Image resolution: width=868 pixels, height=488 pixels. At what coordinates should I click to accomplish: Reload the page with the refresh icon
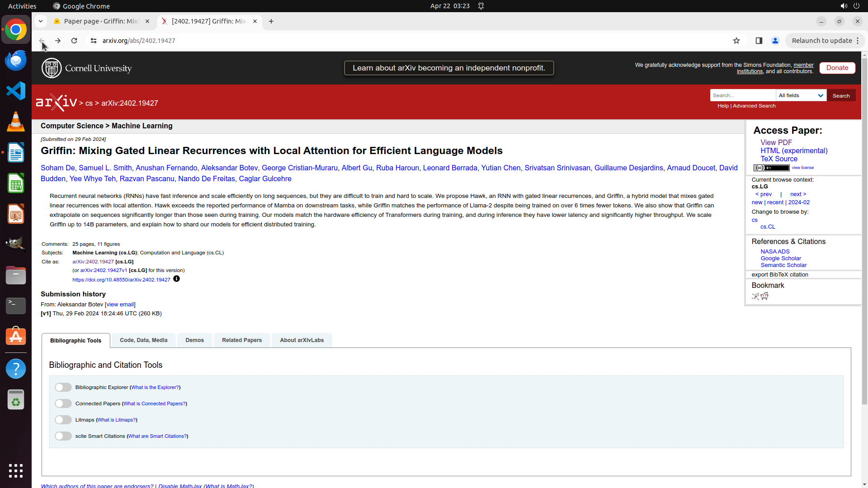coord(74,41)
